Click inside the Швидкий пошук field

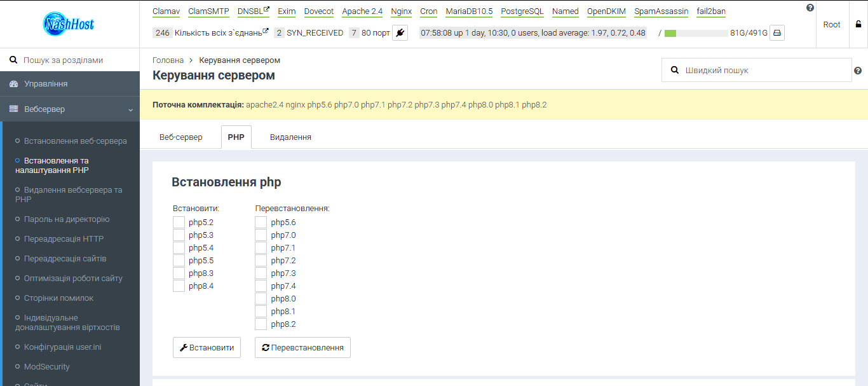pos(756,70)
